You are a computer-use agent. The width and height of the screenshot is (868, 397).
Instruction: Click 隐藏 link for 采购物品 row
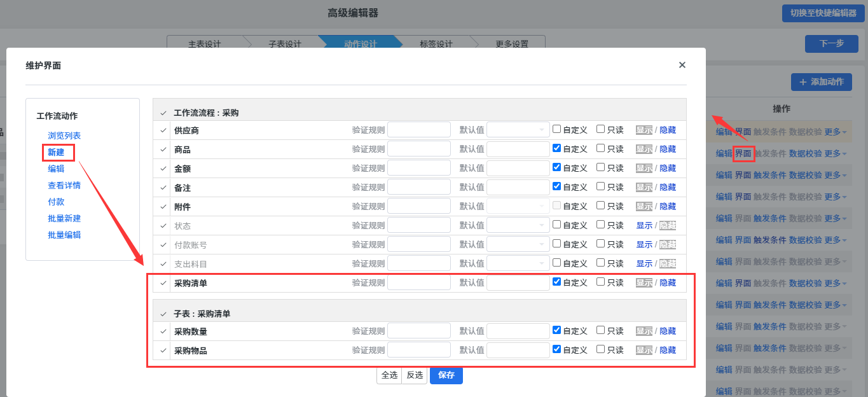coord(668,351)
